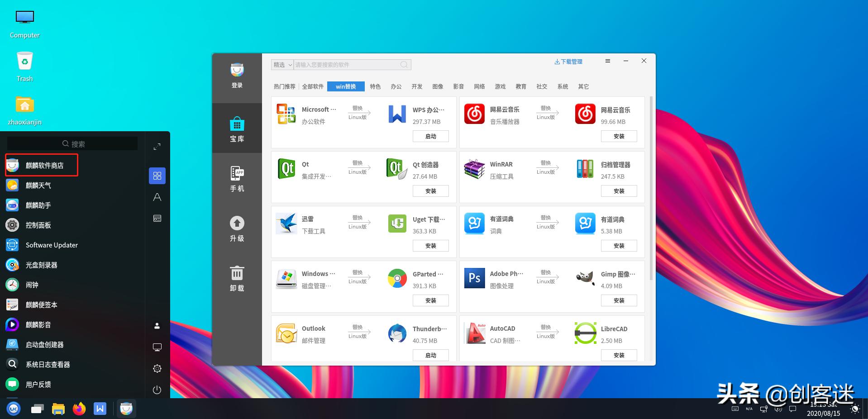This screenshot has height=419, width=868.
Task: Open the 宝库 section in the store sidebar
Action: tap(237, 129)
